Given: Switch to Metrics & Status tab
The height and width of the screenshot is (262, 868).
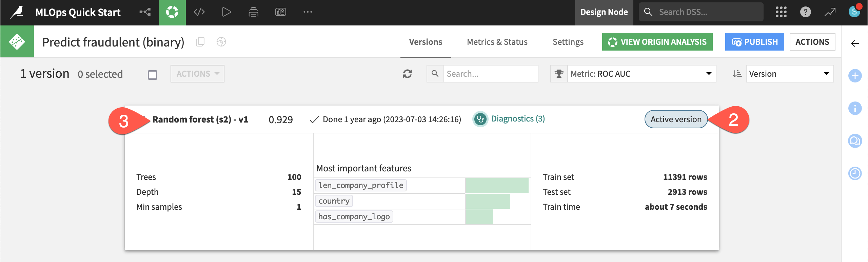Looking at the screenshot, I should [497, 42].
